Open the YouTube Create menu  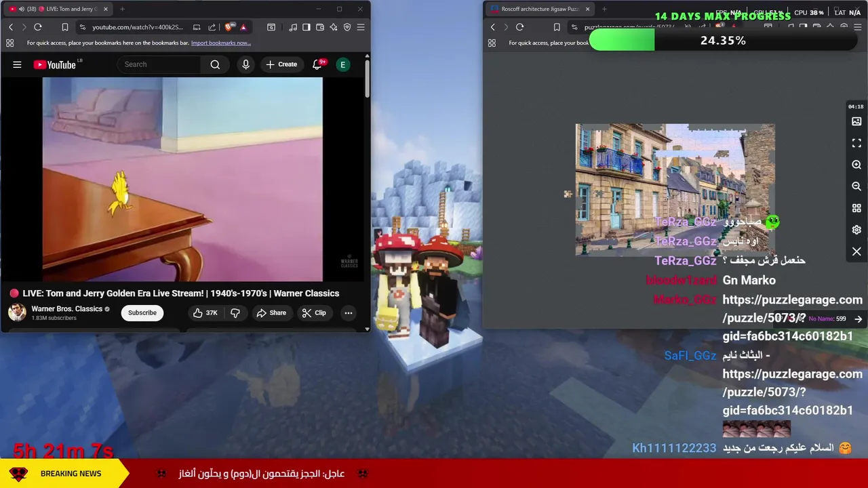pyautogui.click(x=281, y=64)
